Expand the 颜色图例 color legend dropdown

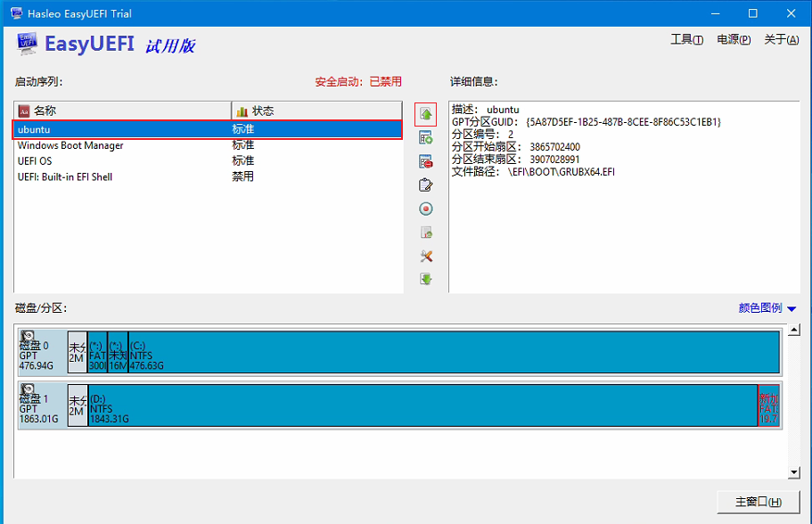pyautogui.click(x=767, y=308)
